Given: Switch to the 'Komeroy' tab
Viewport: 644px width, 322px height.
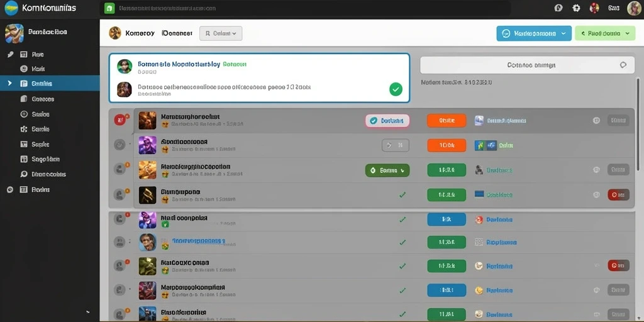Looking at the screenshot, I should click(x=140, y=34).
